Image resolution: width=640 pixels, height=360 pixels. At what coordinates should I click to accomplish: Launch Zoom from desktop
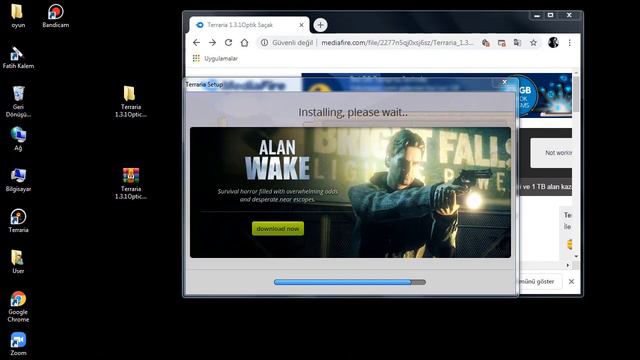(x=18, y=344)
